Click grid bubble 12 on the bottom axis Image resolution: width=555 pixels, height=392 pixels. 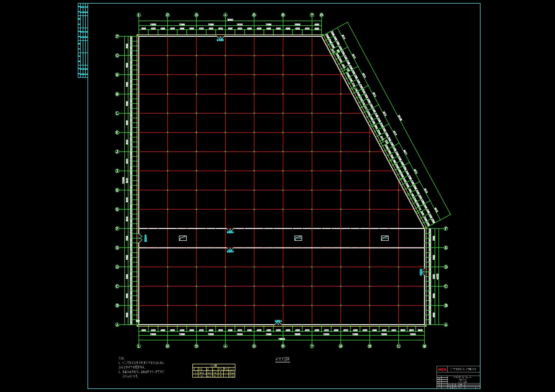pos(424,346)
